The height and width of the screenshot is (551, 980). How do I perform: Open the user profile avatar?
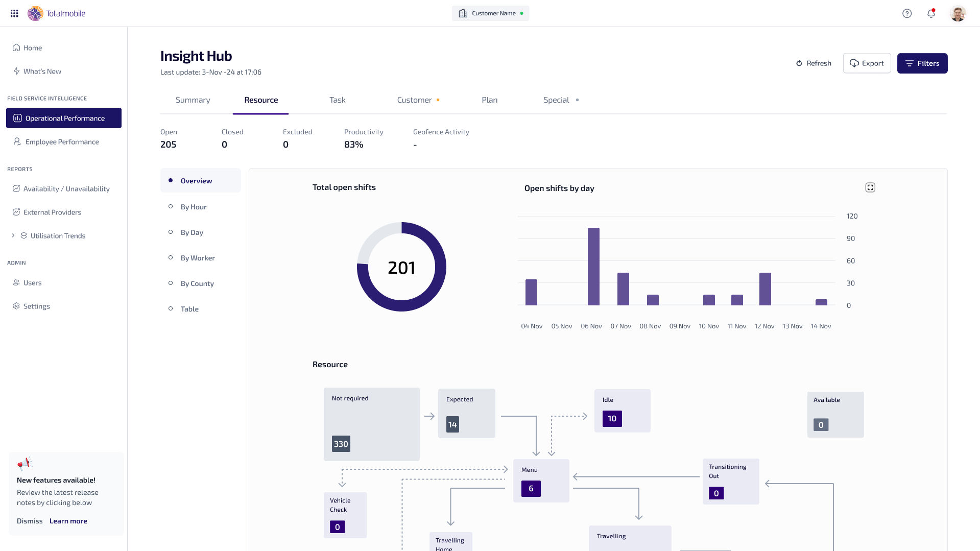click(x=958, y=13)
